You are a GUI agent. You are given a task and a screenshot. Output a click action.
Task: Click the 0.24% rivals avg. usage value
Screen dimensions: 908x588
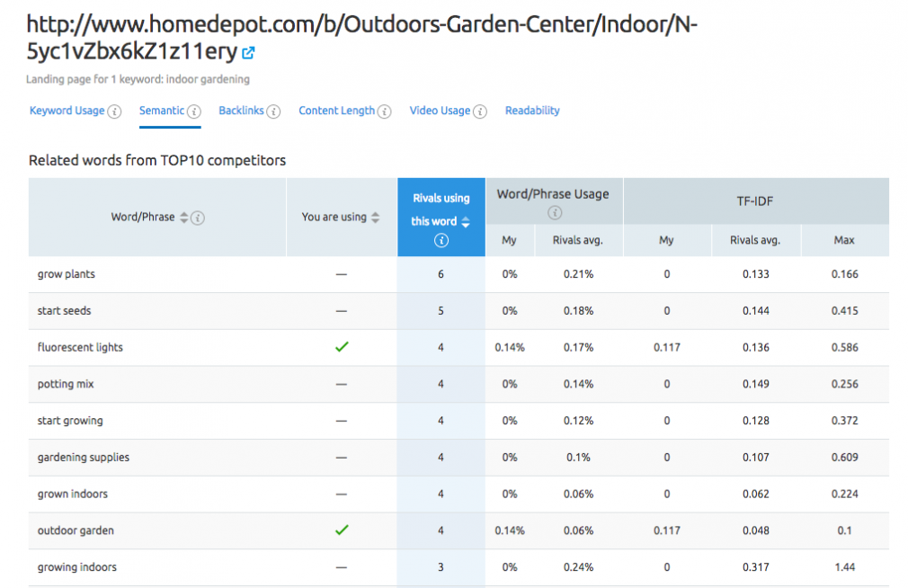click(x=578, y=567)
